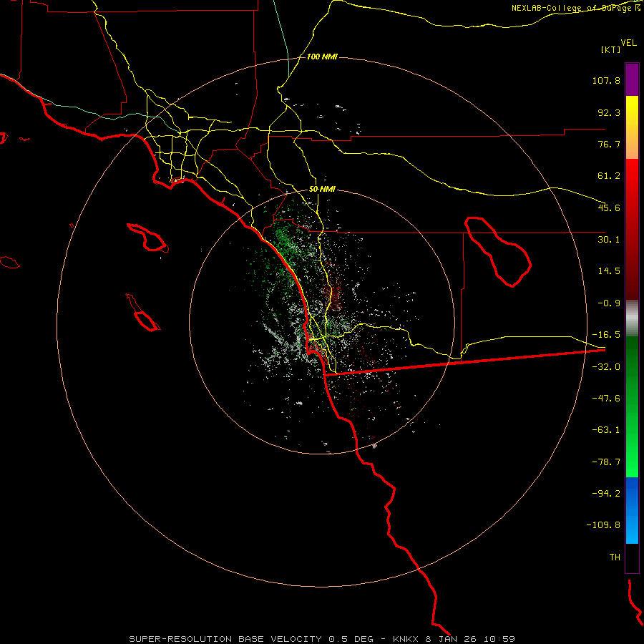The image size is (644, 644).
Task: Click the Salton Sea outline on map
Action: tap(498, 251)
